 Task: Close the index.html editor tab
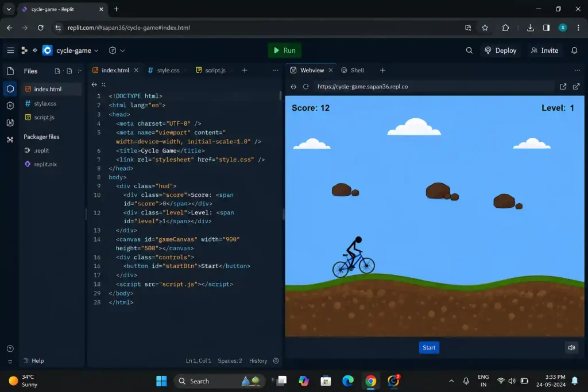[x=136, y=70]
